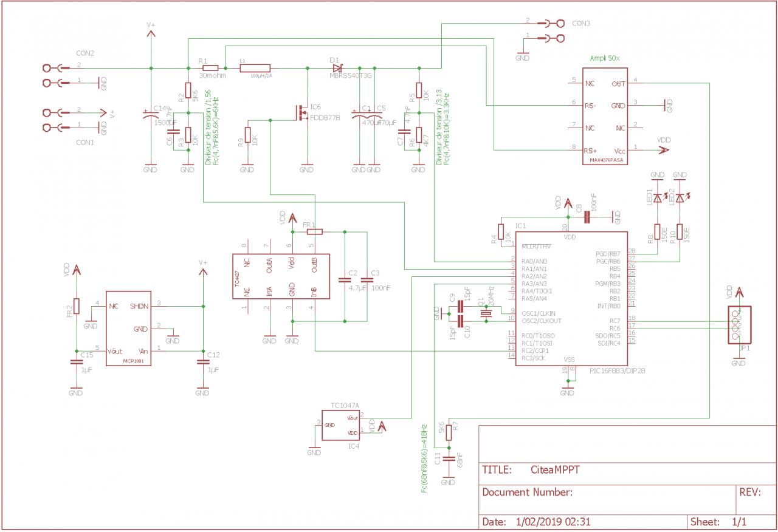Image resolution: width=778 pixels, height=532 pixels.
Task: Select the C8 100nF capacitor symbol
Action: (587, 217)
